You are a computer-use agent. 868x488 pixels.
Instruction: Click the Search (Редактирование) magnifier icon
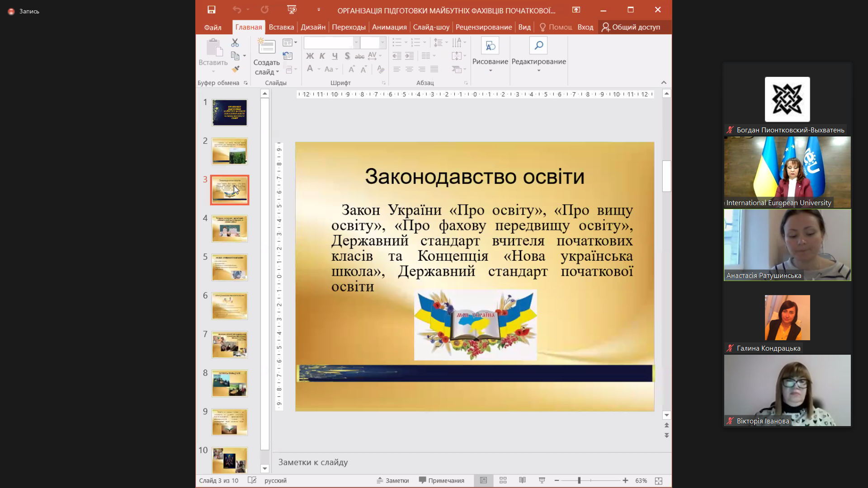538,45
